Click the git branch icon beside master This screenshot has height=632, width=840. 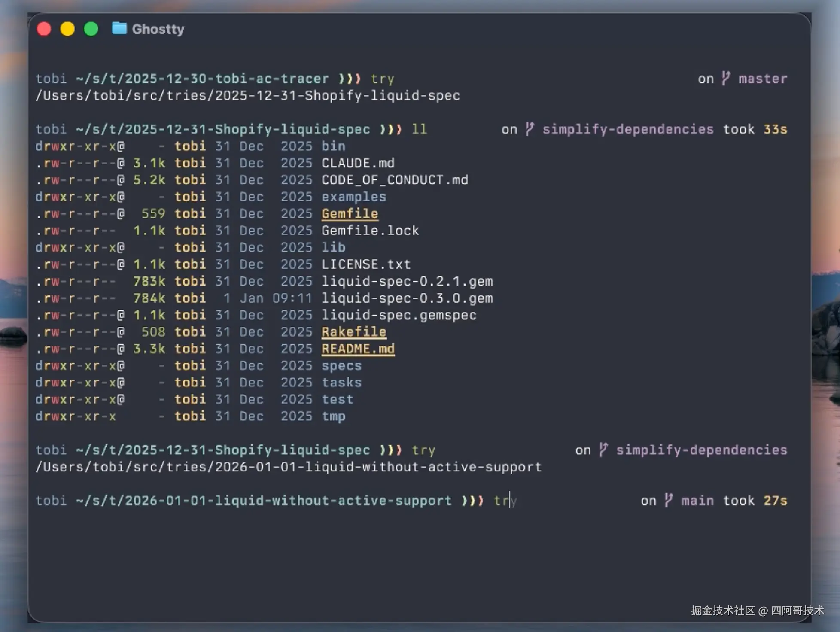coord(725,79)
